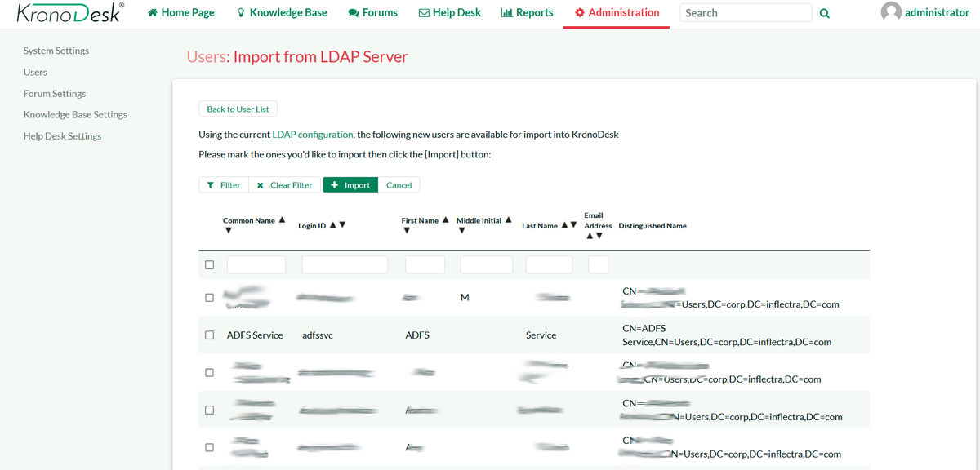Open Reports in the top navigation
Screen dimensions: 980x470
[x=527, y=13]
